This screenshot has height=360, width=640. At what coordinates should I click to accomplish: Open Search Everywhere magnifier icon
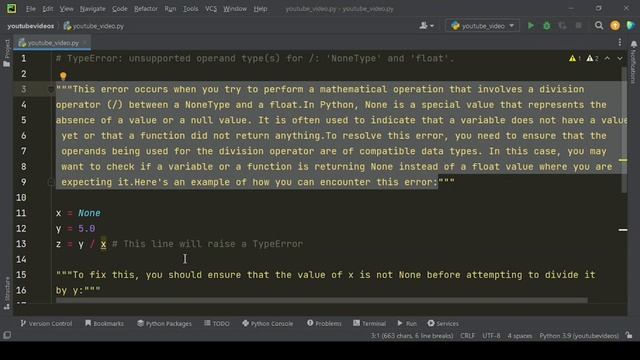pos(599,26)
